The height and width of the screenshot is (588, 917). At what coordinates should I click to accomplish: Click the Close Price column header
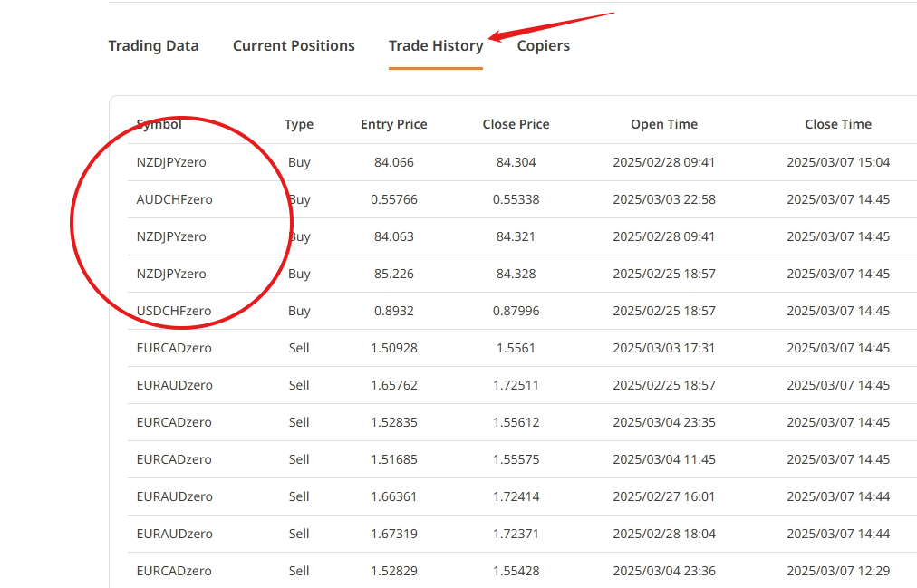click(516, 124)
